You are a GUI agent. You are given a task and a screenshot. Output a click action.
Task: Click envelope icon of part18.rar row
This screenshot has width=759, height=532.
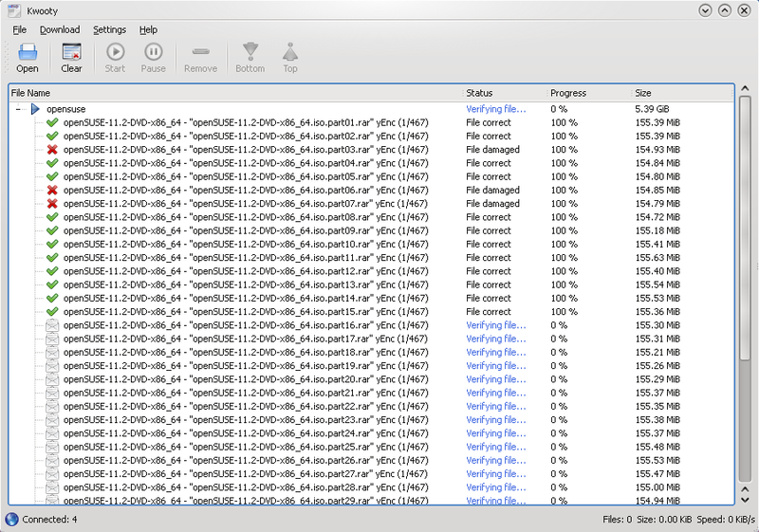point(52,353)
